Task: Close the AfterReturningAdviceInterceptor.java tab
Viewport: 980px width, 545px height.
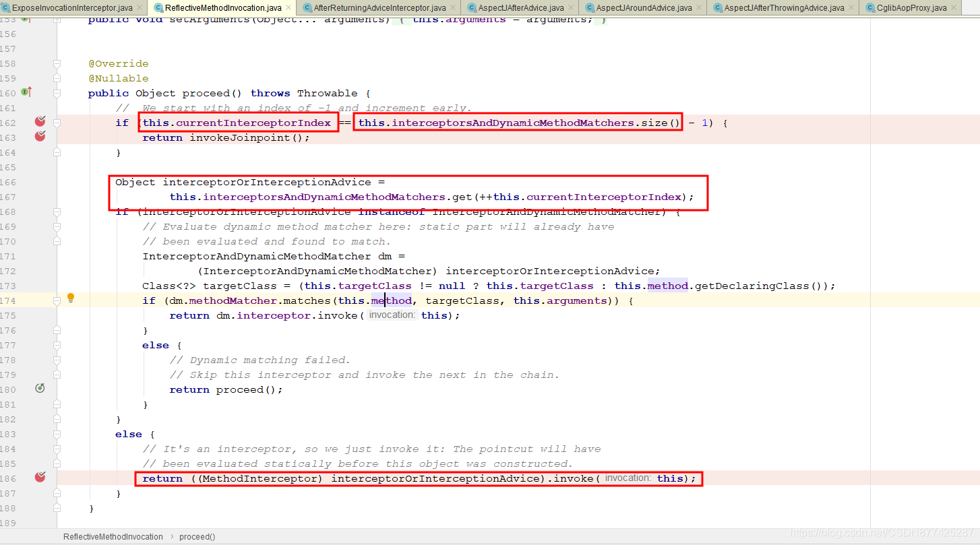Action: pos(453,8)
